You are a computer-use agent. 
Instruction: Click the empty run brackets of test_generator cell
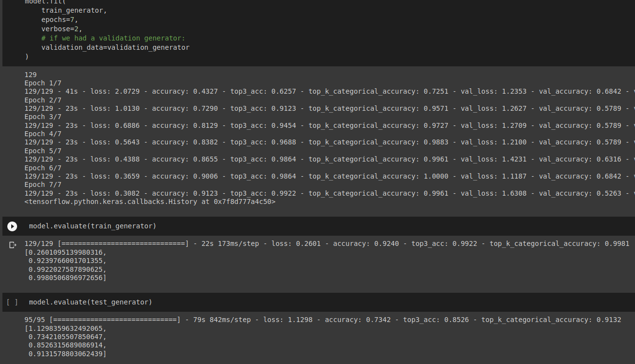coord(12,303)
